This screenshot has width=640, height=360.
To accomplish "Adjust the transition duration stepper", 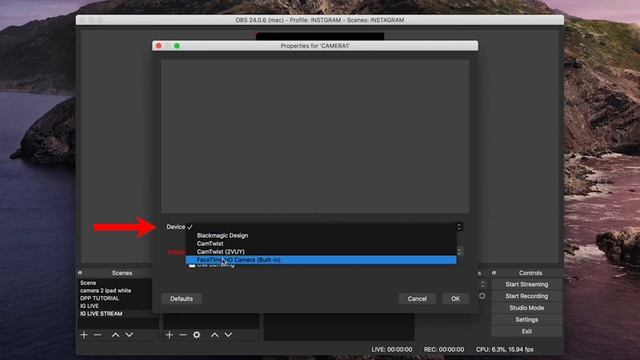I will point(482,284).
